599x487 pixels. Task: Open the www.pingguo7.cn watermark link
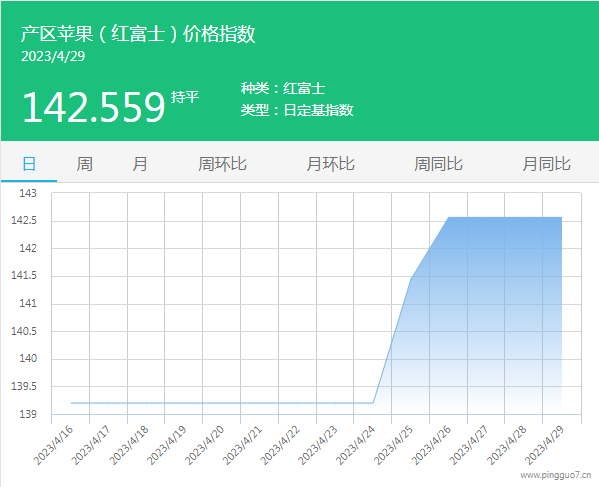[x=556, y=475]
